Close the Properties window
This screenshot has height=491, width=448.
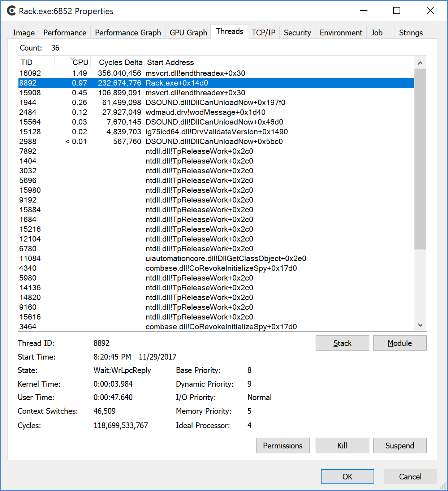click(x=430, y=10)
